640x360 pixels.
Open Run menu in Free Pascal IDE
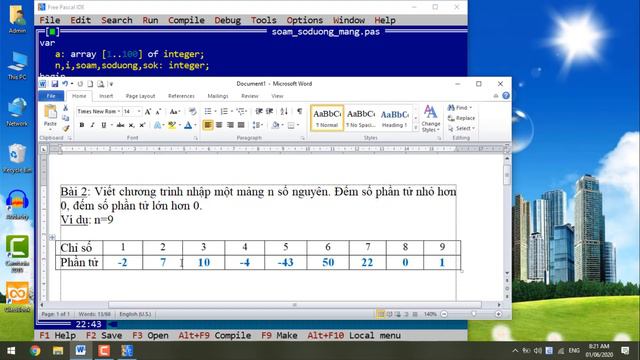pyautogui.click(x=150, y=20)
